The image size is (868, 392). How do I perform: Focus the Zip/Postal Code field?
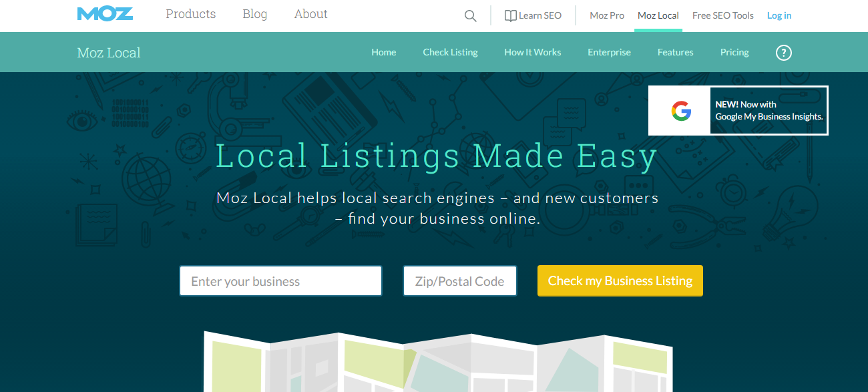(x=460, y=281)
